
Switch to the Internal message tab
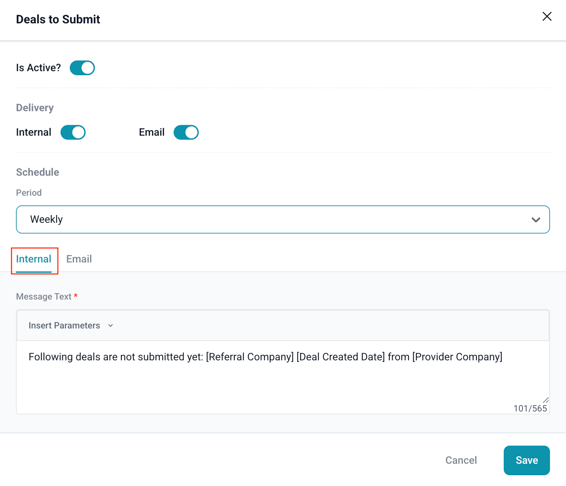[x=34, y=259]
